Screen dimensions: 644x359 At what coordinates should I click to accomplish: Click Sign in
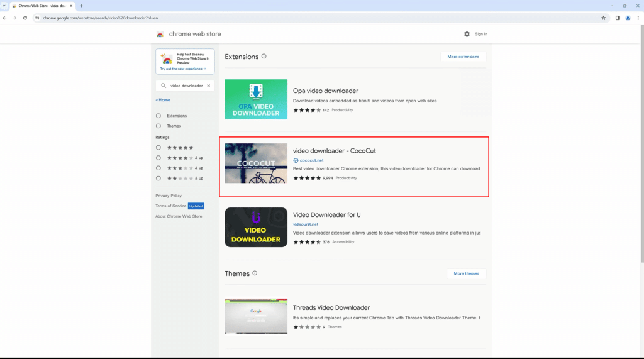tap(481, 34)
